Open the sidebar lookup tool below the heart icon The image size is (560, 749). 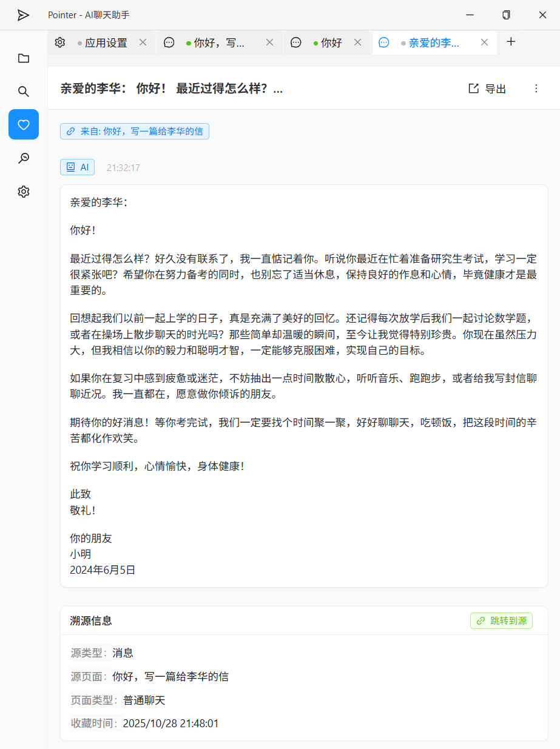pos(23,158)
